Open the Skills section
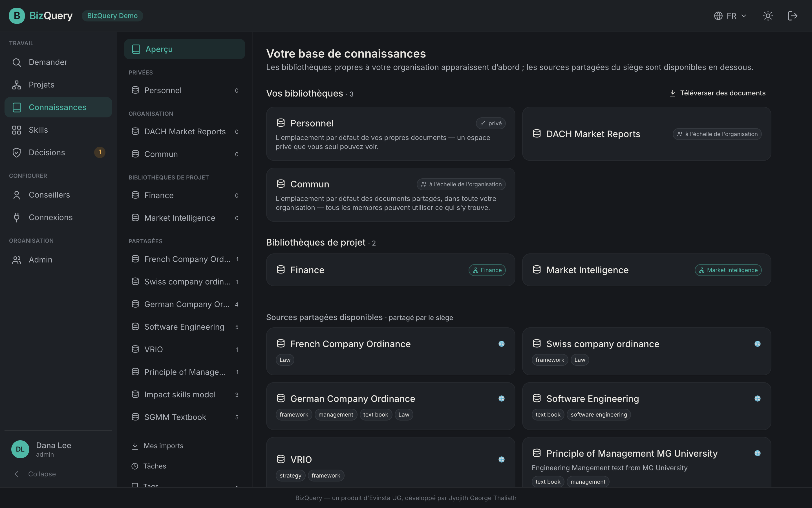The width and height of the screenshot is (812, 508). click(x=58, y=130)
